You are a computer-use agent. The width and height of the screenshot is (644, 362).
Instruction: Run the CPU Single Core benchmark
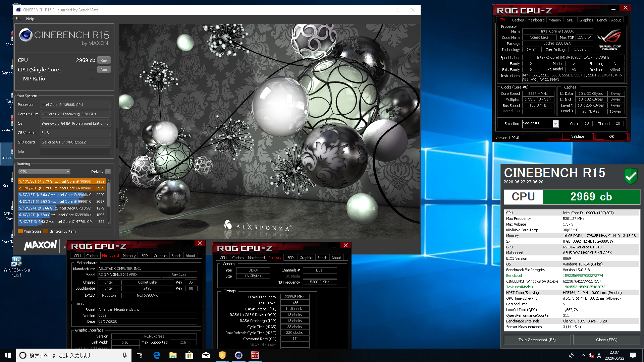coord(104,70)
